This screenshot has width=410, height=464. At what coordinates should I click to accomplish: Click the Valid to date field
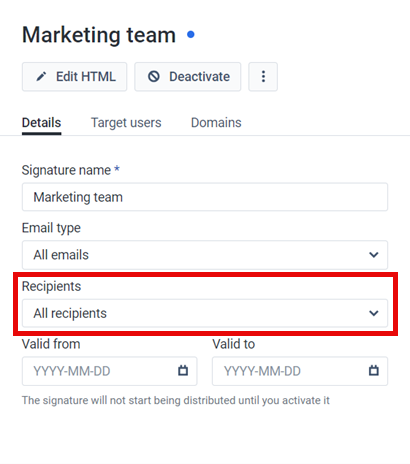click(x=300, y=371)
